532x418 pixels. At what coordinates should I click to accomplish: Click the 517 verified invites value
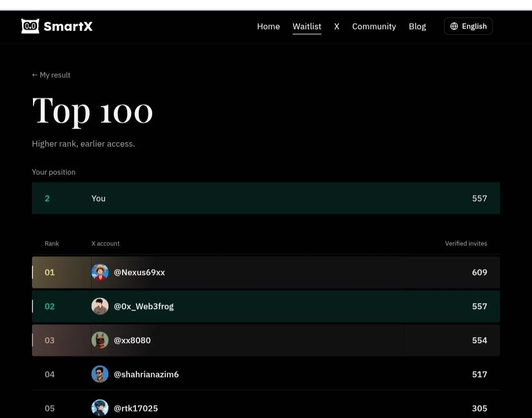479,374
